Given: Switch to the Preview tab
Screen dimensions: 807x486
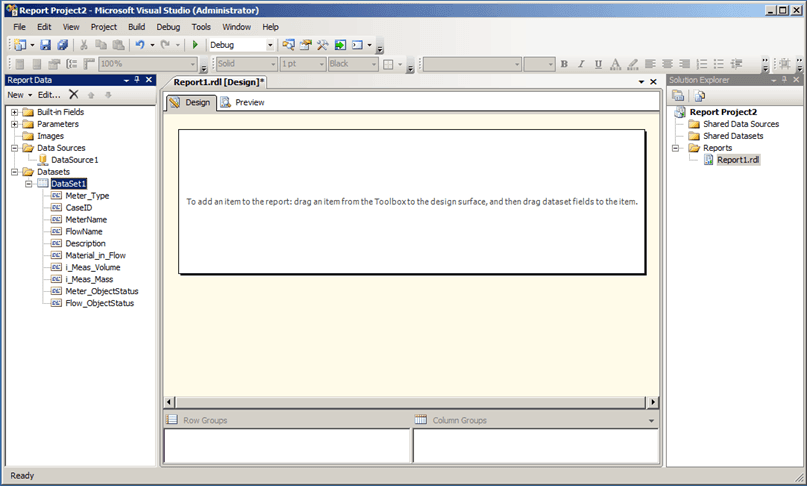Looking at the screenshot, I should coord(242,102).
